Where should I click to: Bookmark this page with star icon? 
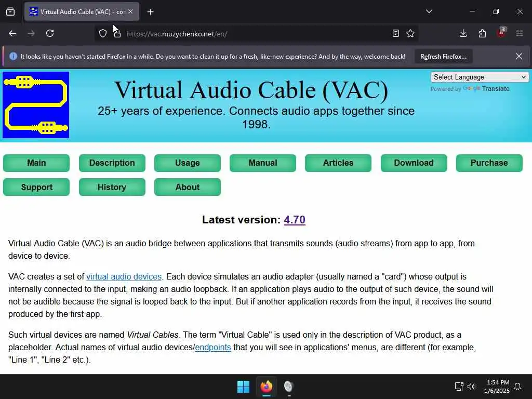click(410, 34)
